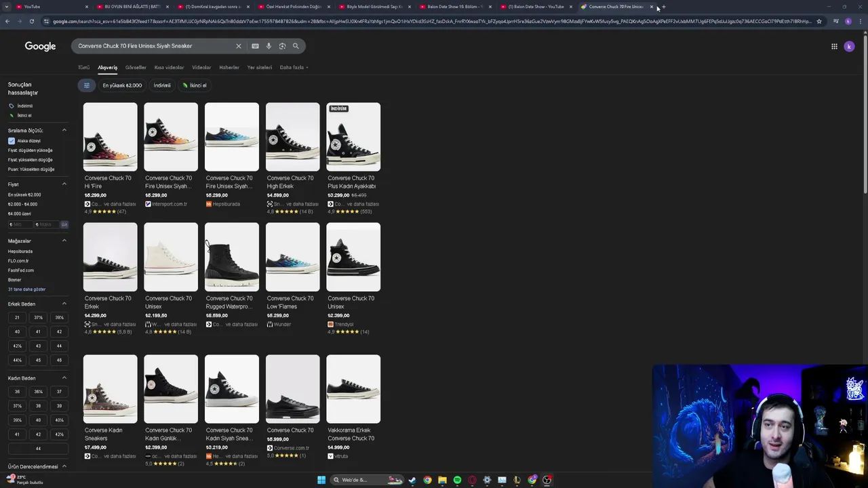Image resolution: width=868 pixels, height=488 pixels.
Task: Select sort Fiyat: yüksekten düşüğe
Action: (x=30, y=160)
